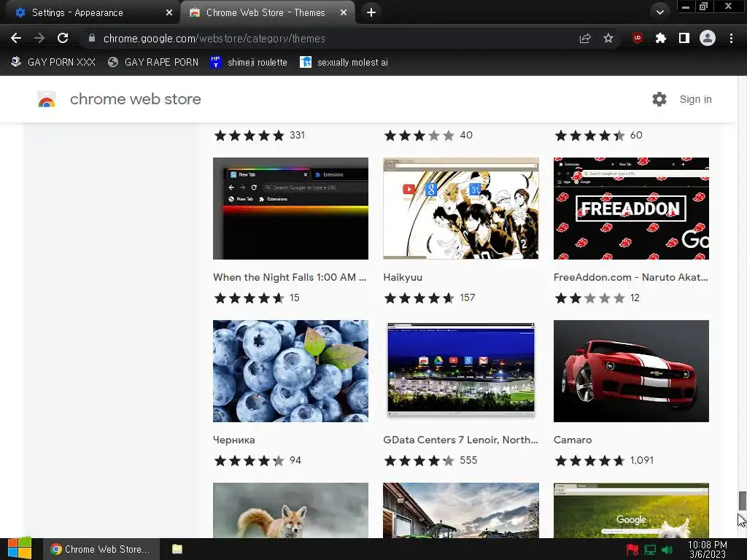Open the Extensions puzzle menu

click(661, 38)
